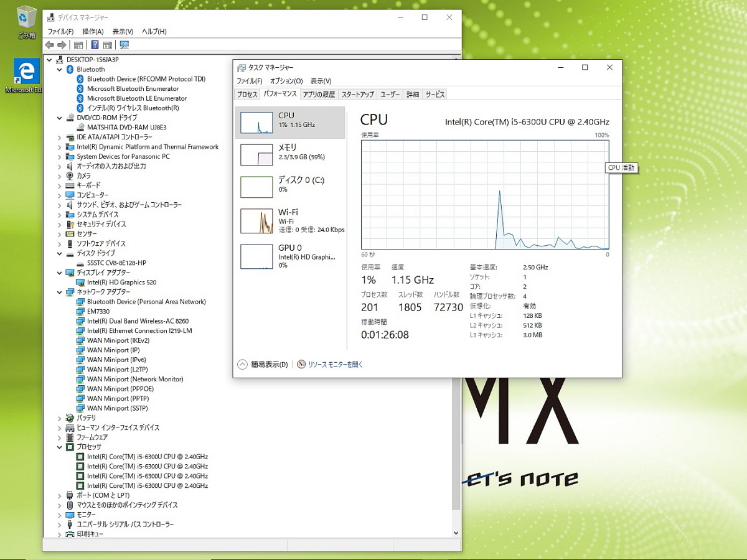This screenshot has height=560, width=747.
Task: Open ファイル(F) menu in Device Manager
Action: pos(60,31)
